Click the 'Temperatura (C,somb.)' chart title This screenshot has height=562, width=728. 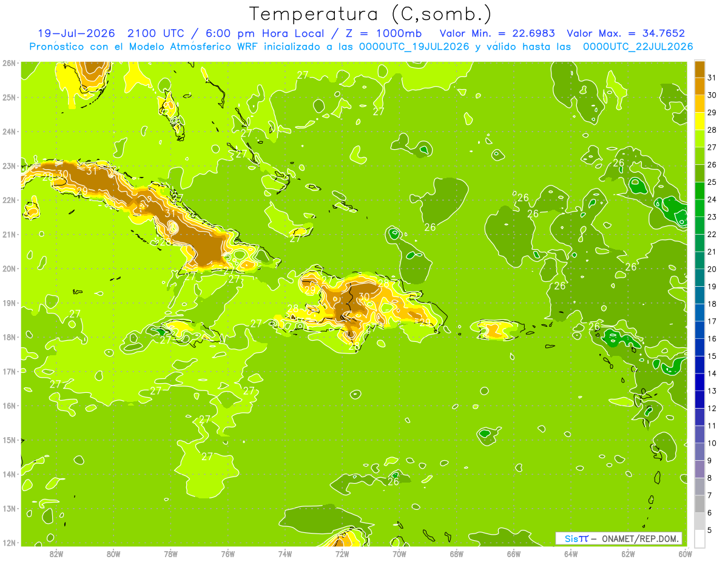[x=371, y=14]
